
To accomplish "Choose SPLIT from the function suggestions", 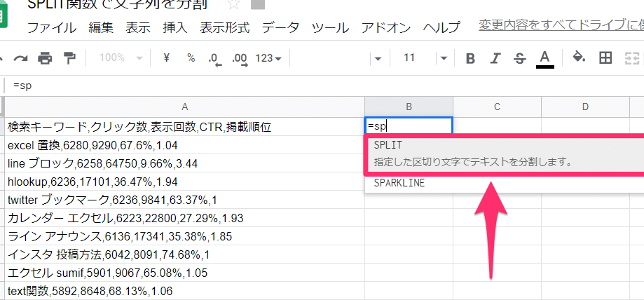I will pos(388,145).
